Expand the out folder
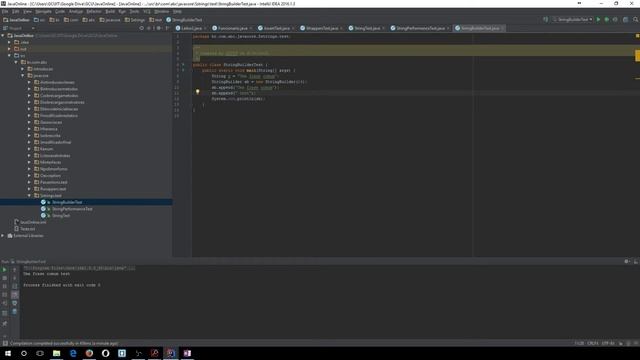The height and width of the screenshot is (360, 640). pos(10,49)
